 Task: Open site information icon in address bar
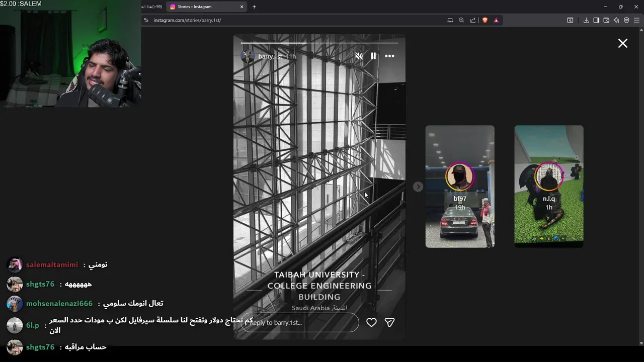click(146, 20)
